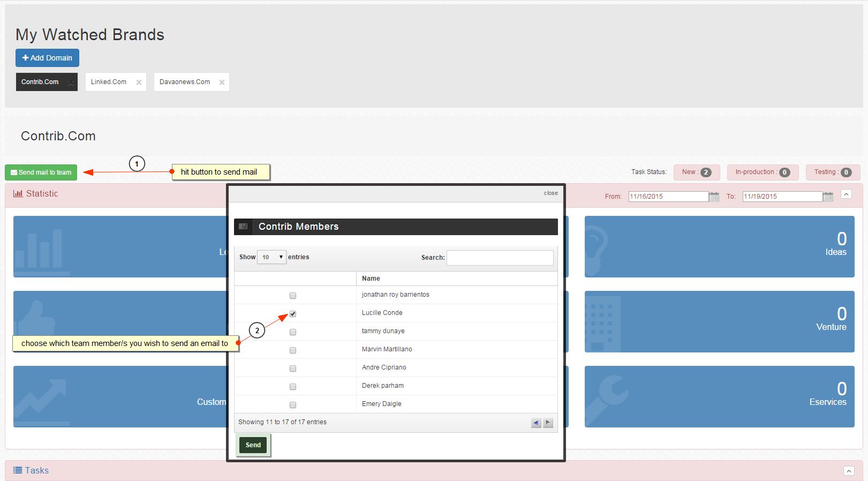Check the box for Andre Cipriano
The height and width of the screenshot is (481, 868).
click(x=293, y=369)
